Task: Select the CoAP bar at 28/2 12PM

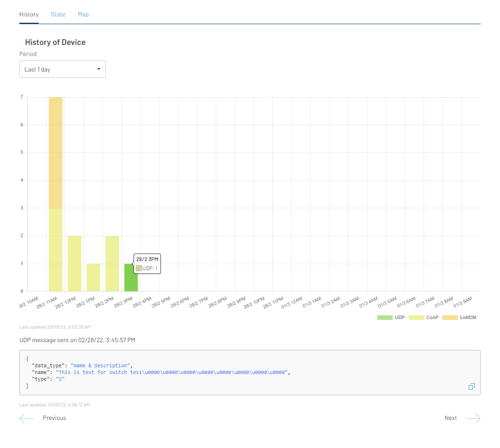Action: point(74,263)
